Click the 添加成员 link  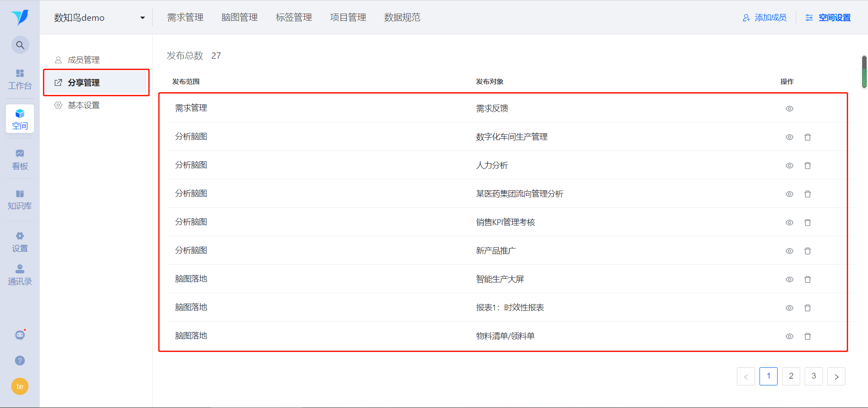coord(764,18)
